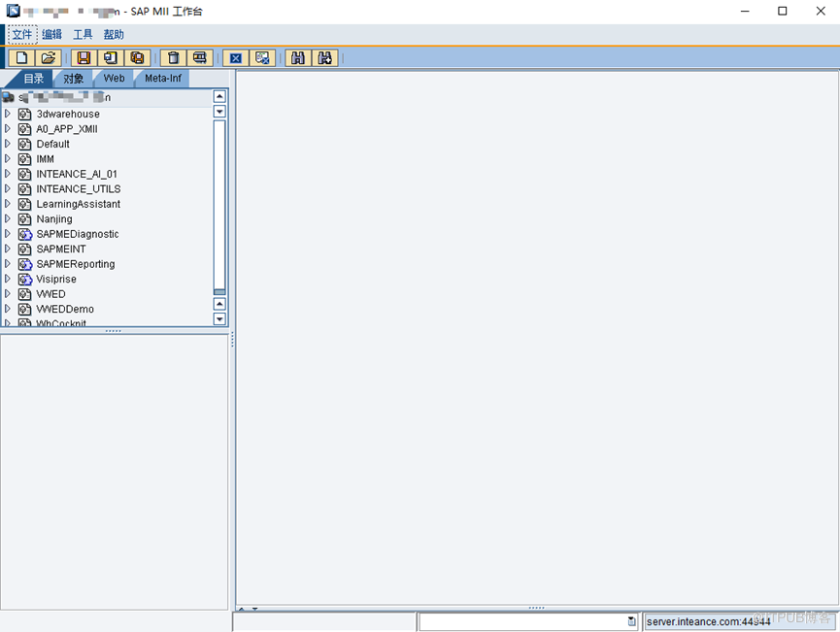Click the Delete trash can icon
Screen dimensions: 840x632
tap(174, 58)
